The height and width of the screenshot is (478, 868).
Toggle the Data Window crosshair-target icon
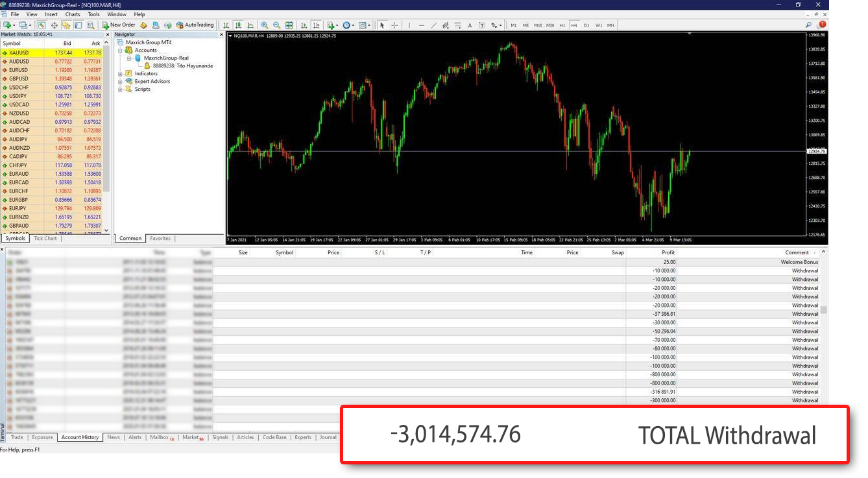click(x=54, y=25)
